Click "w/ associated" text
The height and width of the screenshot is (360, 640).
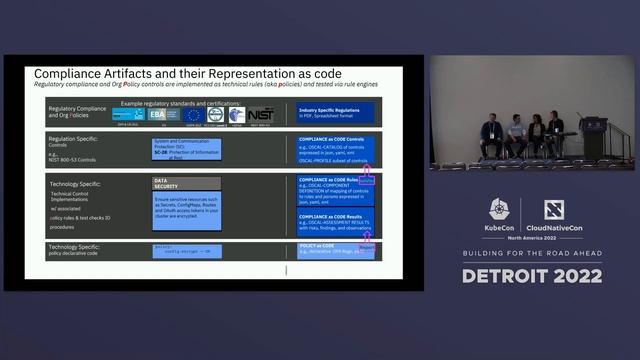[66, 209]
